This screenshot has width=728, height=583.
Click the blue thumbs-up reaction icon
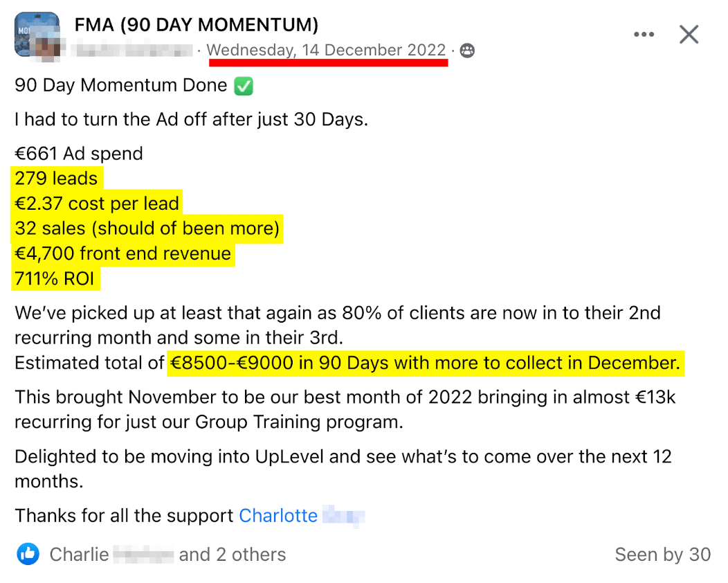(x=28, y=554)
